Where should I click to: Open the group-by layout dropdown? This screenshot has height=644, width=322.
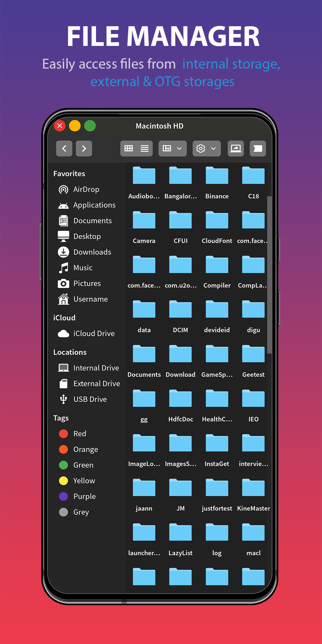(x=173, y=148)
